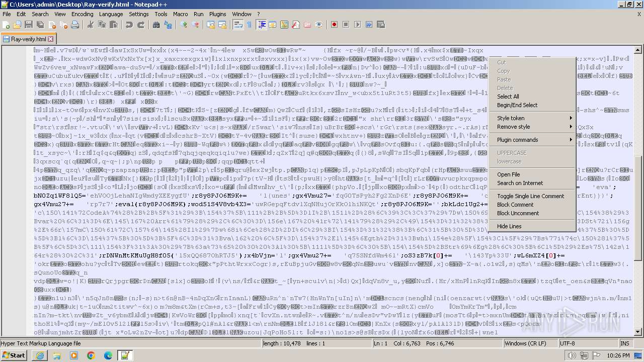This screenshot has height=362, width=644.
Task: Open Folder as Workspace toolbar icon
Action: (307, 25)
